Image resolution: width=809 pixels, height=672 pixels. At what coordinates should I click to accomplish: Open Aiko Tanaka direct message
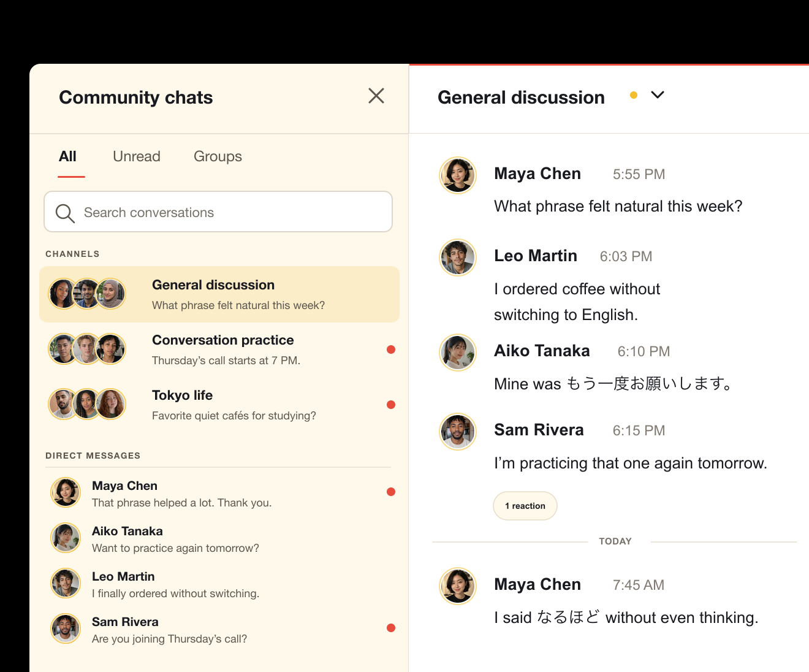point(219,538)
